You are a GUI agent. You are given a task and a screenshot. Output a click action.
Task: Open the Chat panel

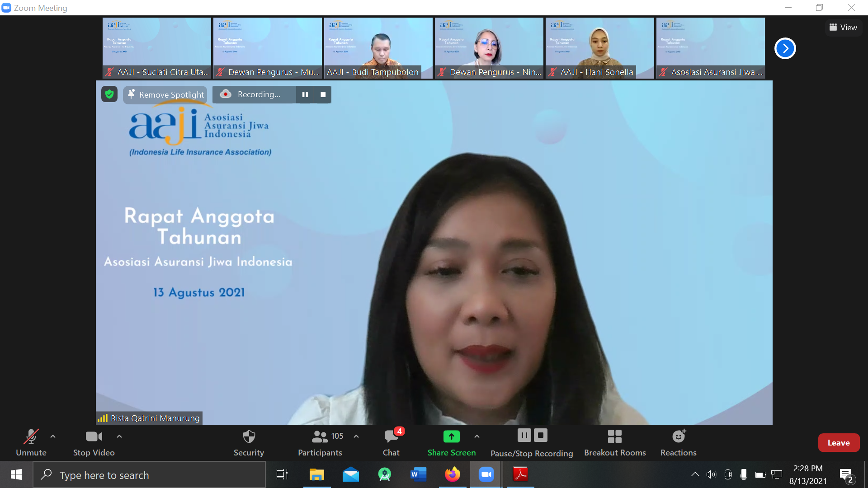coord(392,442)
